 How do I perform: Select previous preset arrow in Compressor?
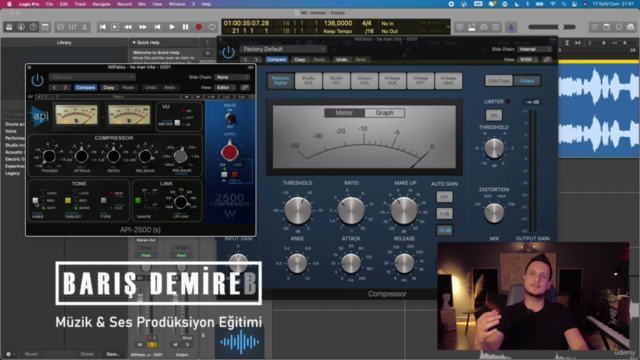pyautogui.click(x=245, y=60)
